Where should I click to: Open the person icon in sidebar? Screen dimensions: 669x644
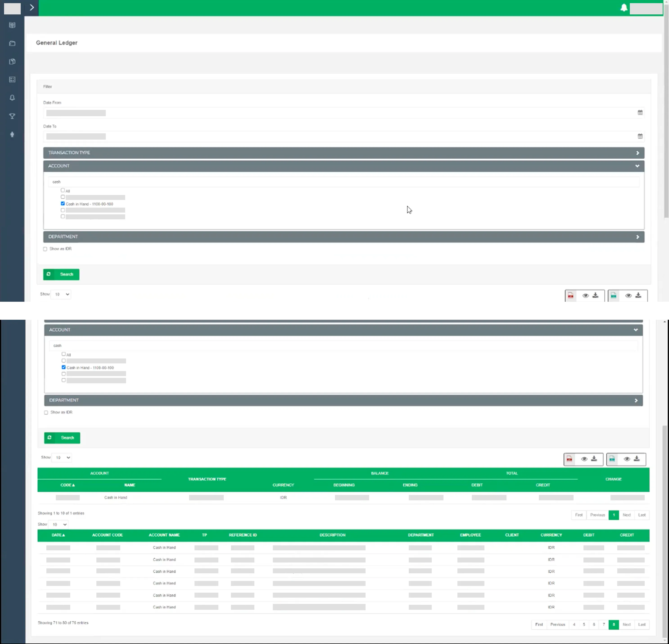(x=12, y=134)
